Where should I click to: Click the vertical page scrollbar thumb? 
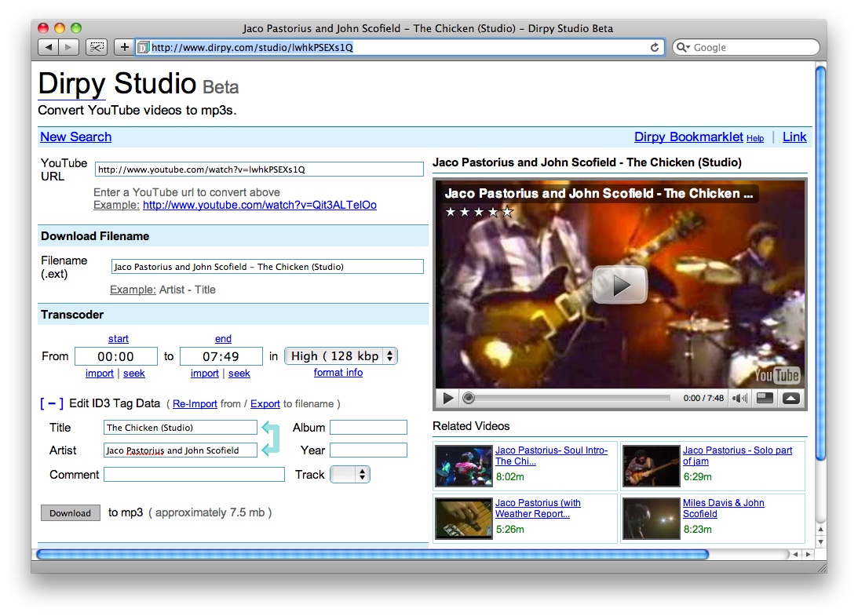click(x=820, y=263)
